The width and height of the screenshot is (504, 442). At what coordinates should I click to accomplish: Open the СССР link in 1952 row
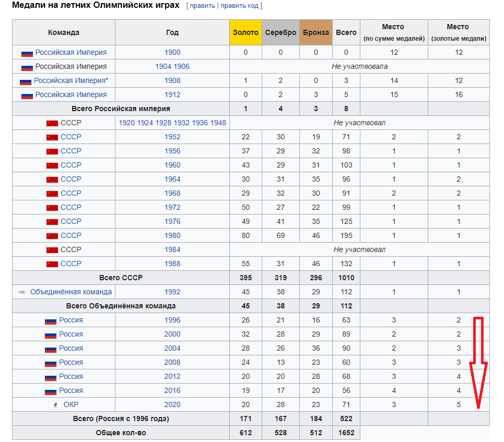tap(71, 137)
